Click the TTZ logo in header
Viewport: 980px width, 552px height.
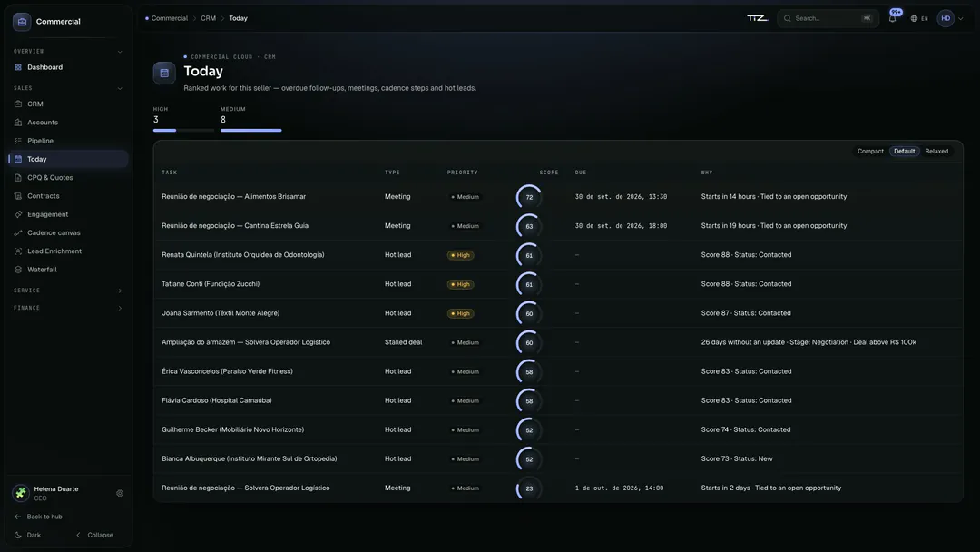point(757,18)
